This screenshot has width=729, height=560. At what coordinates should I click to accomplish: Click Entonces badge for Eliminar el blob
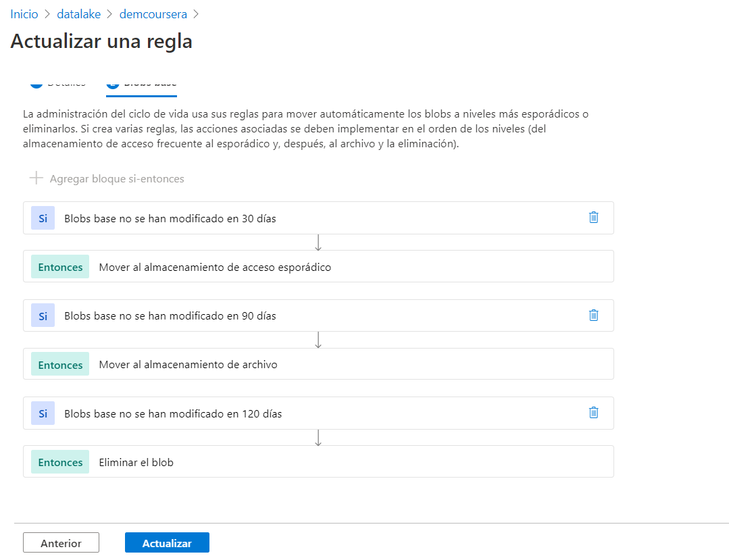pos(60,462)
